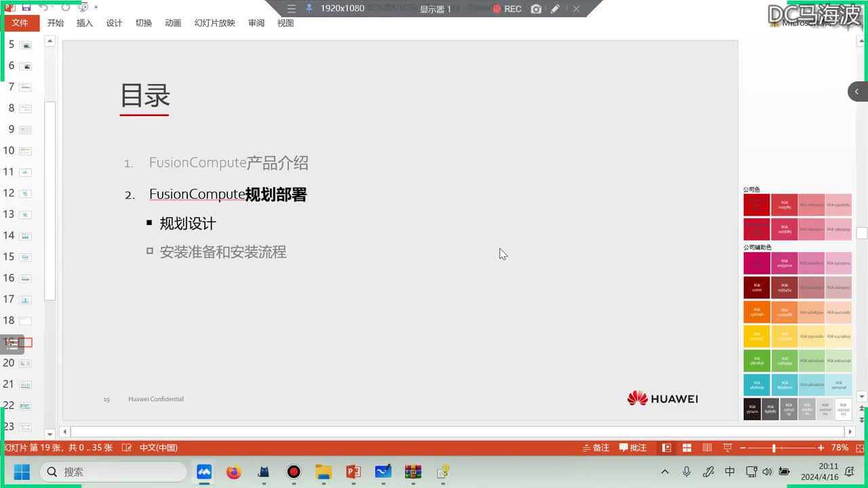Screen dimensions: 868x488
Task: Select slide 17 thumbnail
Action: coord(26,300)
